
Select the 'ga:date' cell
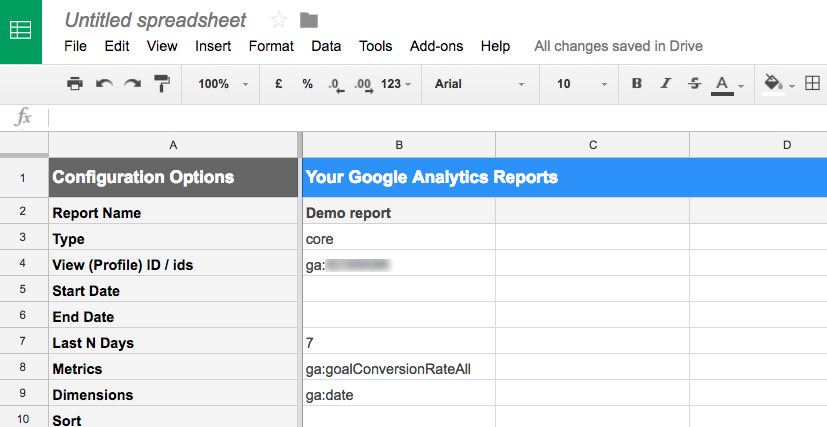pyautogui.click(x=399, y=393)
